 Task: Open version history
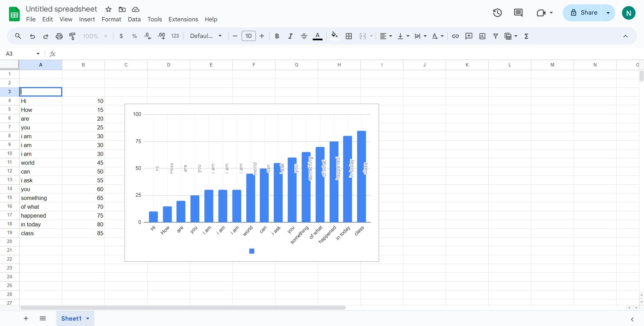[497, 13]
